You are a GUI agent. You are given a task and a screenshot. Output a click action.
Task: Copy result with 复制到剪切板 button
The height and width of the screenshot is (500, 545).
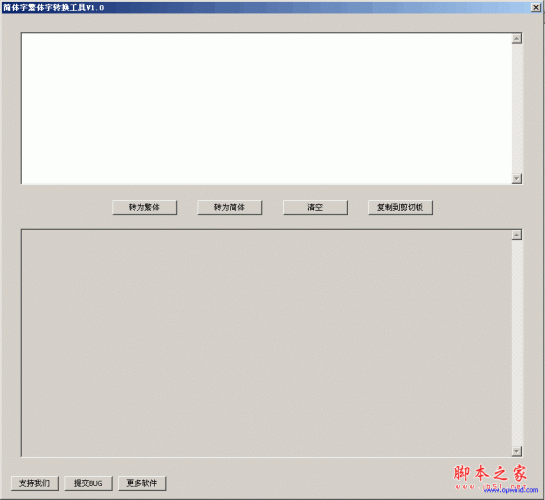click(400, 207)
